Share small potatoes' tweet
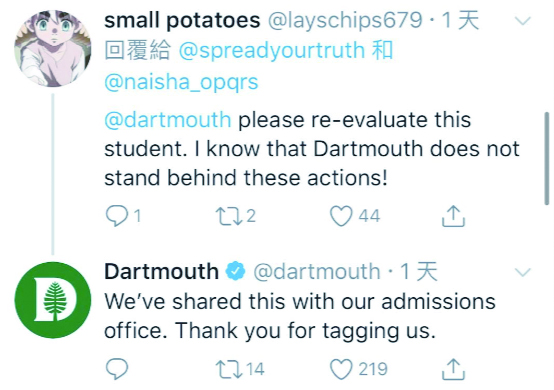This screenshot has height=390, width=554. 453,216
